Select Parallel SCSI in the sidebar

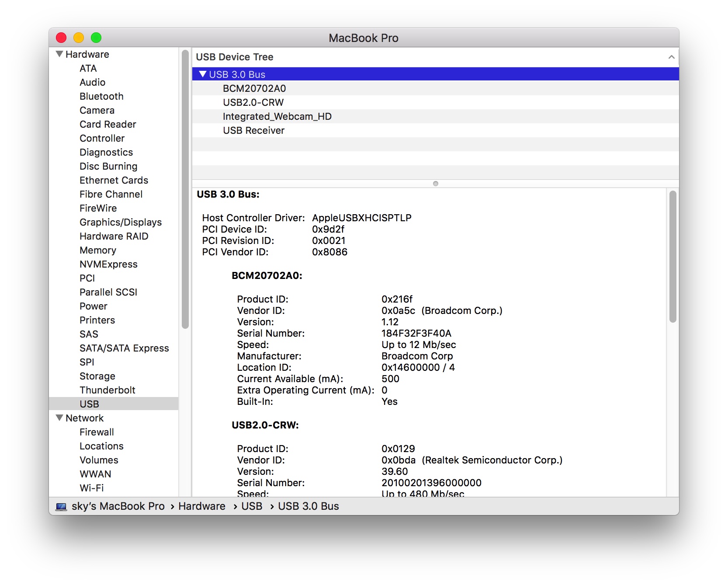108,292
